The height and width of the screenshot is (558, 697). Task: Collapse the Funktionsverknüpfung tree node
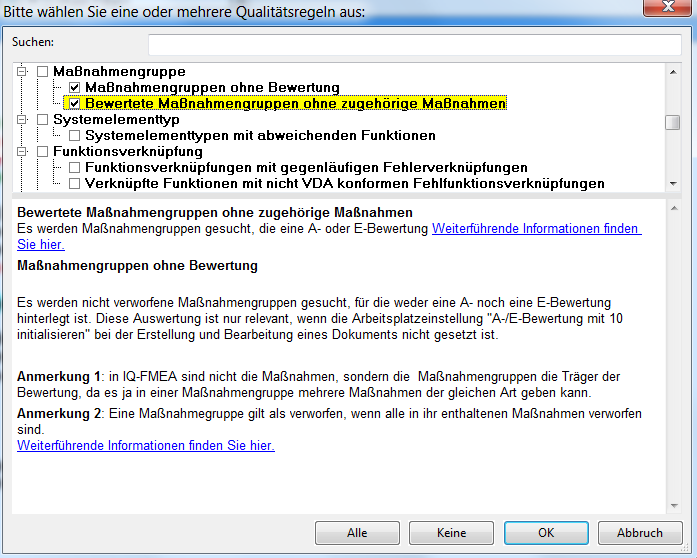pyautogui.click(x=21, y=151)
